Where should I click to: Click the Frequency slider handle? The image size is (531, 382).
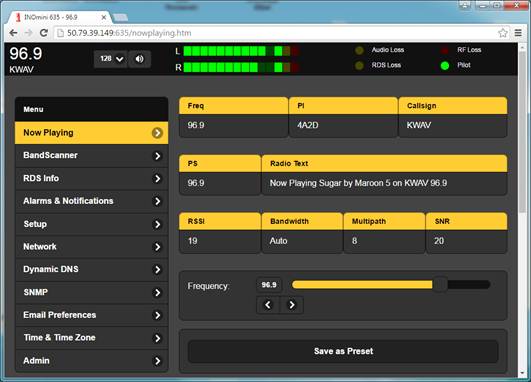(440, 284)
